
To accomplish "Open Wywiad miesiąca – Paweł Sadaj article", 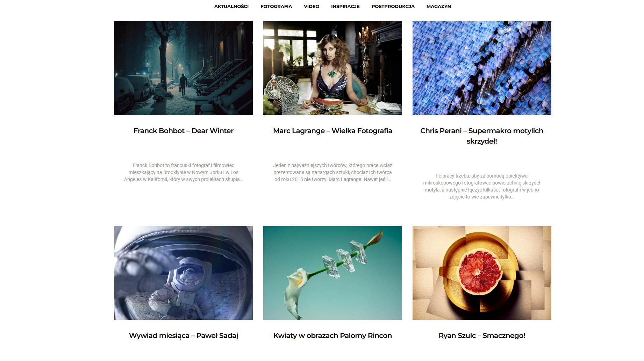I will pyautogui.click(x=184, y=335).
